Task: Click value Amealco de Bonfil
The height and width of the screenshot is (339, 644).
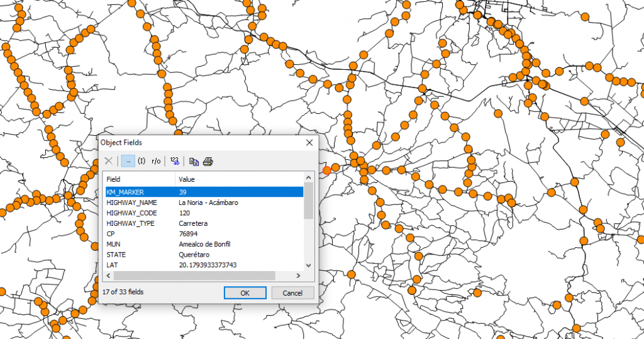Action: pos(204,244)
